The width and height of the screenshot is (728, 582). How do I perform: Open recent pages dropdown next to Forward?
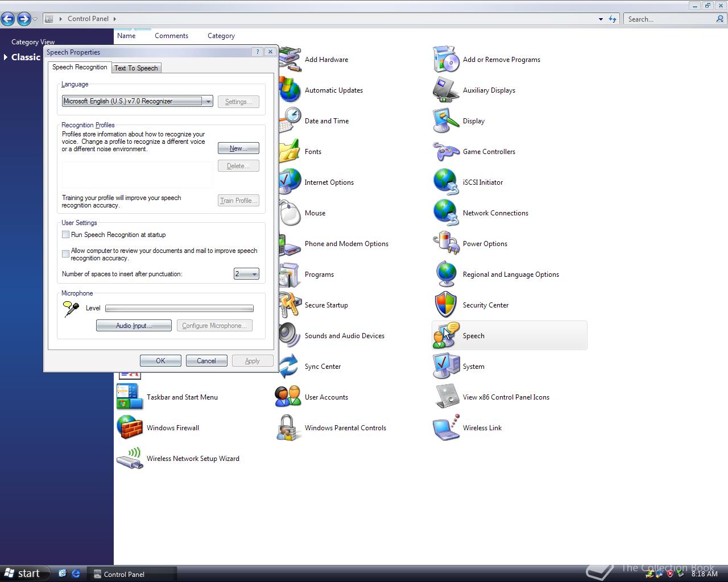click(35, 19)
